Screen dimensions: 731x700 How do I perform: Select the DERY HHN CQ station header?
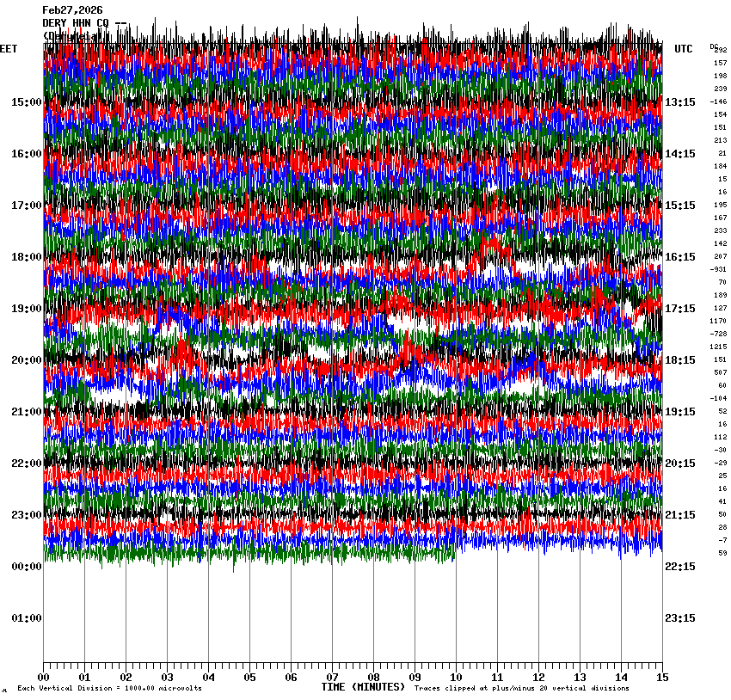[76, 23]
